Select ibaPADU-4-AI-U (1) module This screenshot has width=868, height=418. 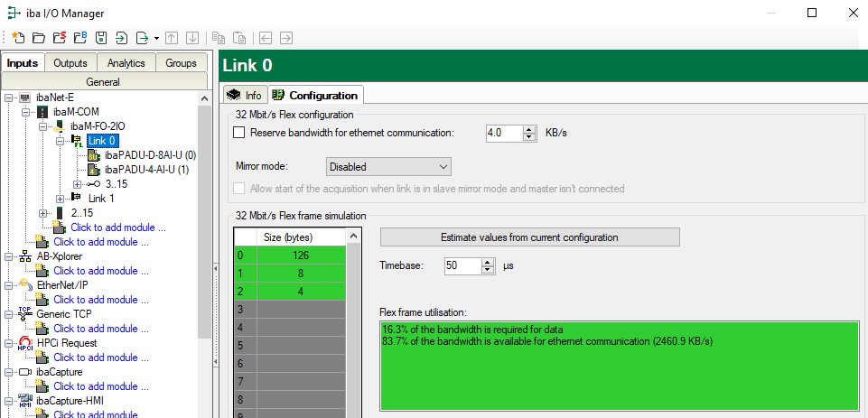click(x=146, y=170)
